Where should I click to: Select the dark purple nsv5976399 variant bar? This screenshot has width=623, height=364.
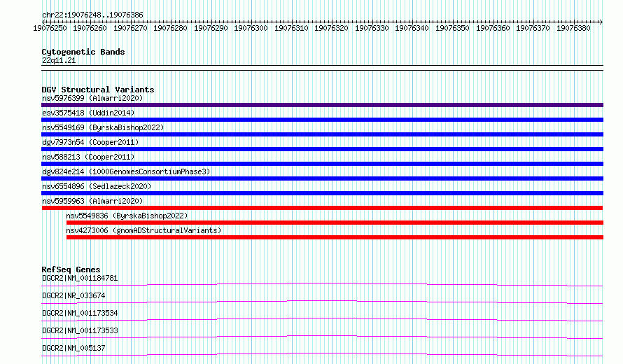[322, 105]
